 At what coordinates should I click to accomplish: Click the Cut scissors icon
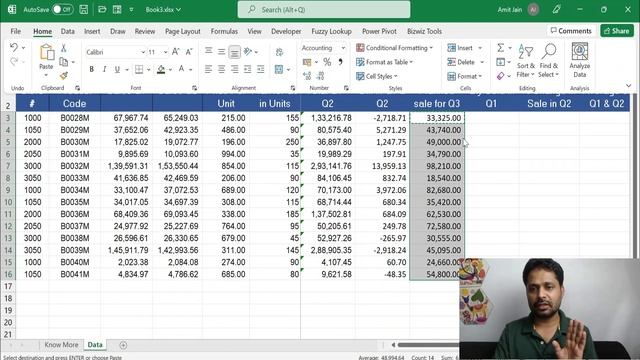tap(64, 48)
